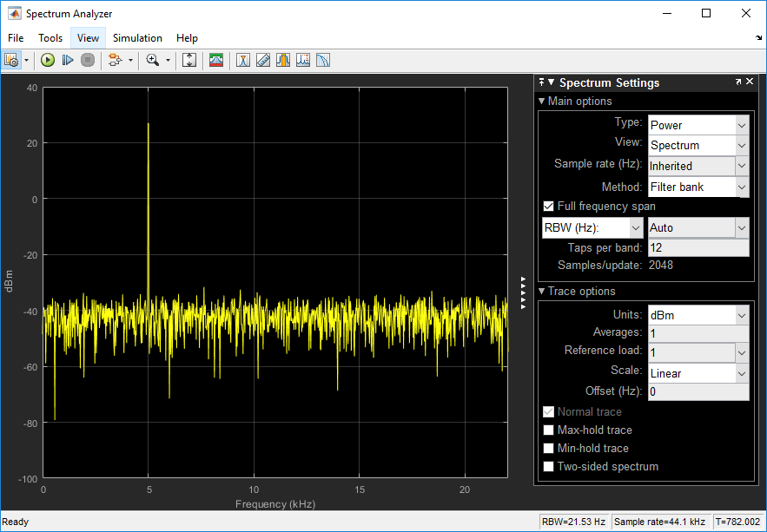Close the Spectrum Settings panel
The image size is (767, 532).
750,82
